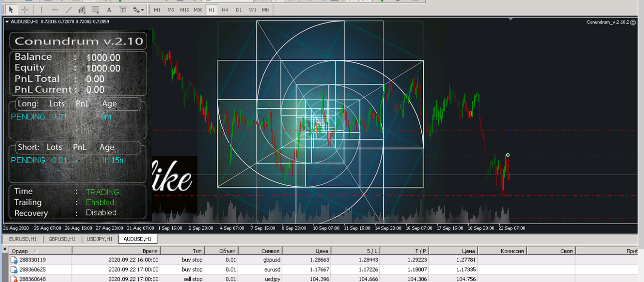Click the icon of order 288360625
Screen dimensions: 644x282
14,270
